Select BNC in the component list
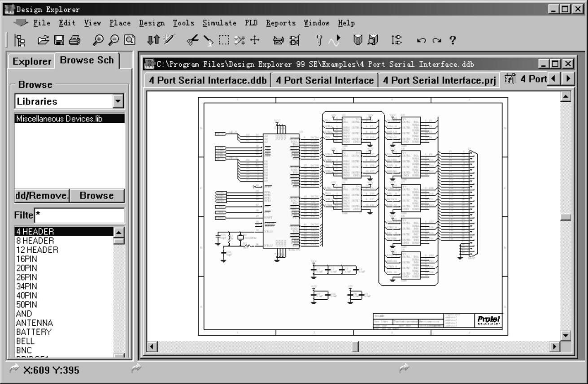Viewport: 588px width, 384px height. pos(64,350)
